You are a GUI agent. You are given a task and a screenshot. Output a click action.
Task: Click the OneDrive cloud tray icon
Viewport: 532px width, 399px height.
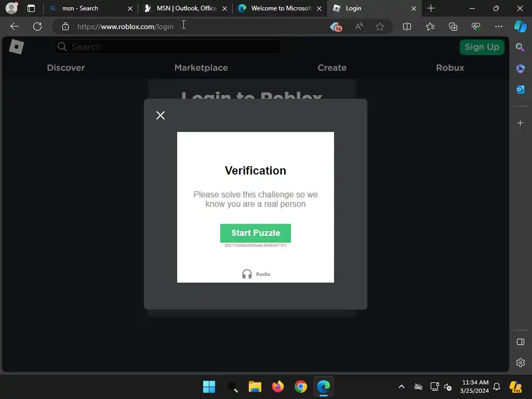pyautogui.click(x=418, y=387)
